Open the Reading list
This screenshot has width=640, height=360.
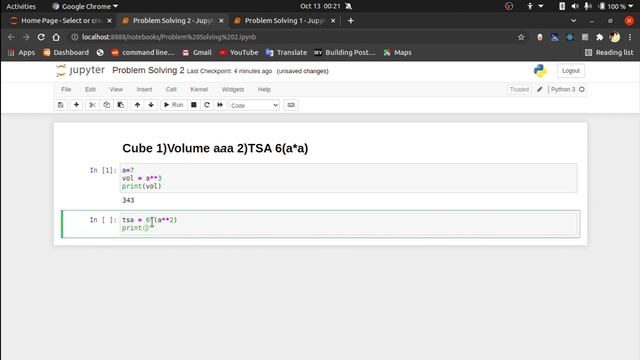(609, 52)
